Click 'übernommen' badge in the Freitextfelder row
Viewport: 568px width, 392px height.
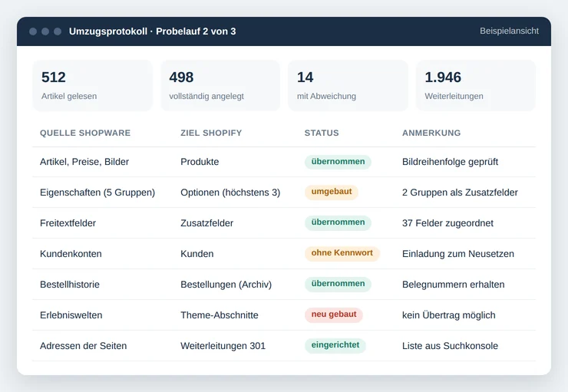point(338,222)
